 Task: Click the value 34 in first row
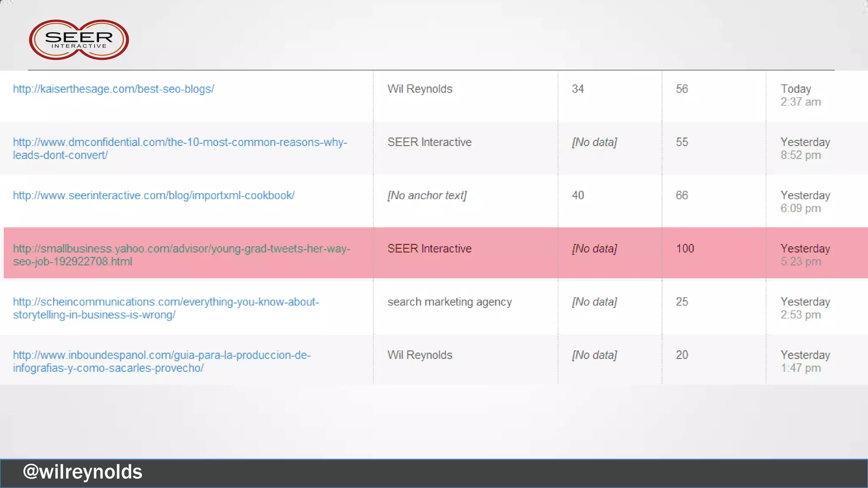click(578, 89)
